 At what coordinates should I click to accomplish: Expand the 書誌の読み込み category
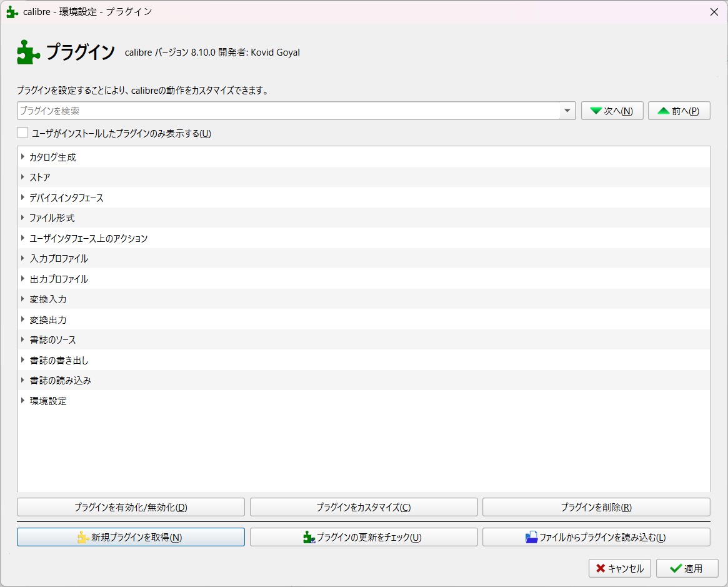(22, 380)
